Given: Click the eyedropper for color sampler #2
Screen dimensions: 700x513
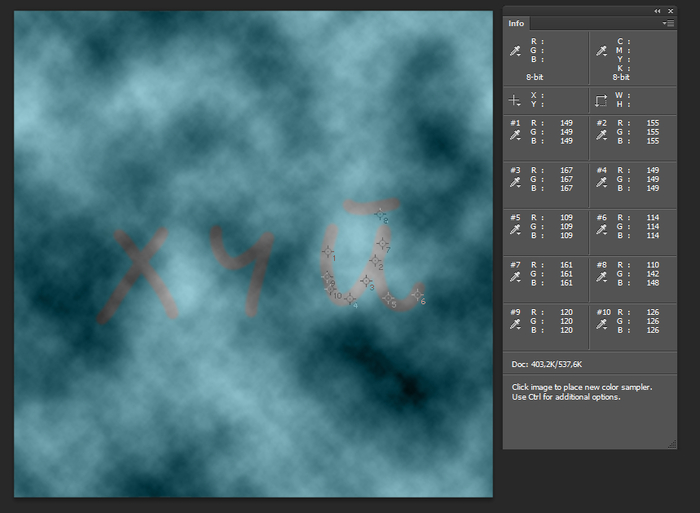Looking at the screenshot, I should (x=602, y=139).
